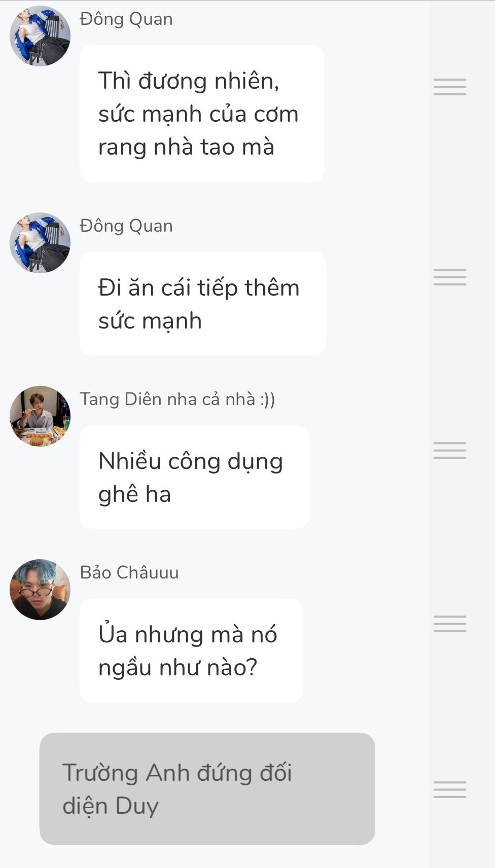This screenshot has width=495, height=868.
Task: Select the "Nhiều công dụng ghê ha" bubble
Action: click(x=194, y=477)
